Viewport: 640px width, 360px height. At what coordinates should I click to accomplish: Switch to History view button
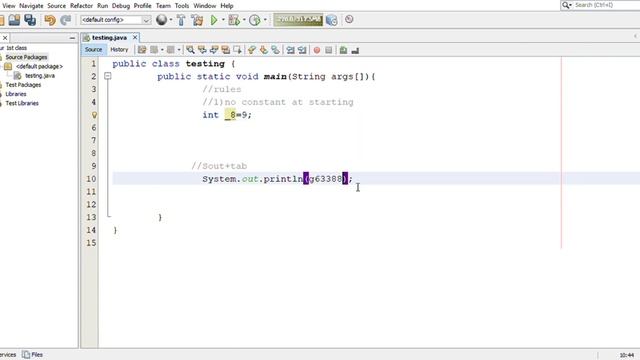(119, 49)
